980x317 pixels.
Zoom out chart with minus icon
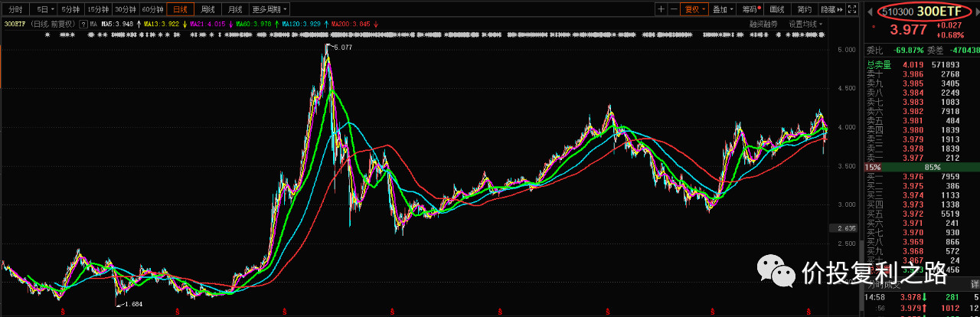(674, 9)
